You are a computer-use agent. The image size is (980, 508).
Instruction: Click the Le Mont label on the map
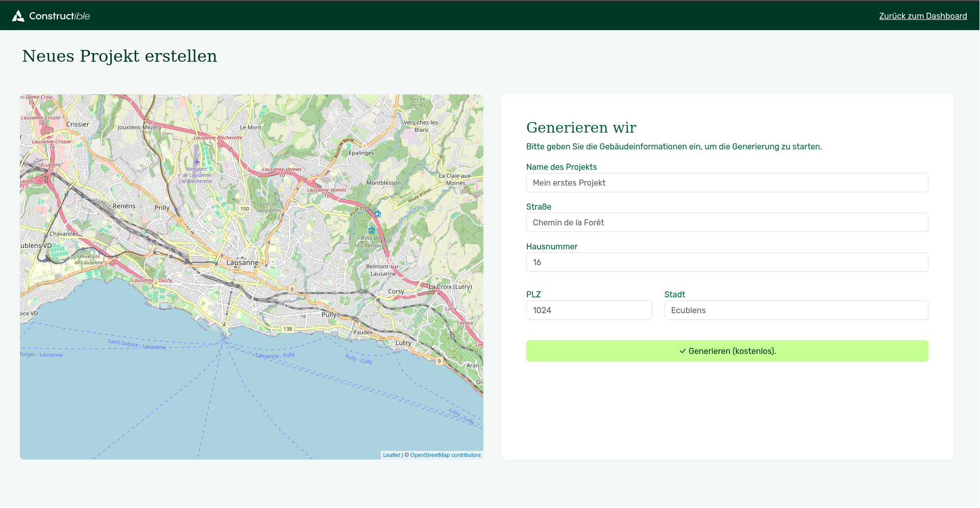coord(251,128)
